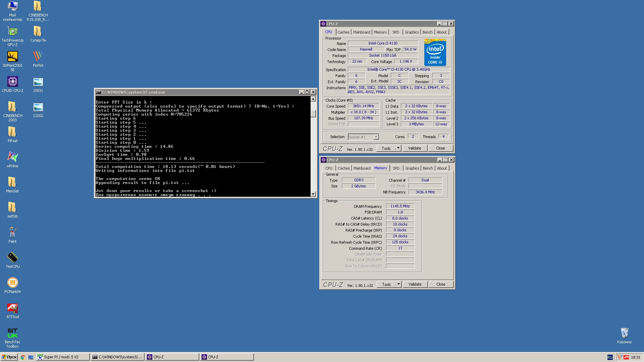Click the cmd window vertical scrollbar thumb

(313, 113)
